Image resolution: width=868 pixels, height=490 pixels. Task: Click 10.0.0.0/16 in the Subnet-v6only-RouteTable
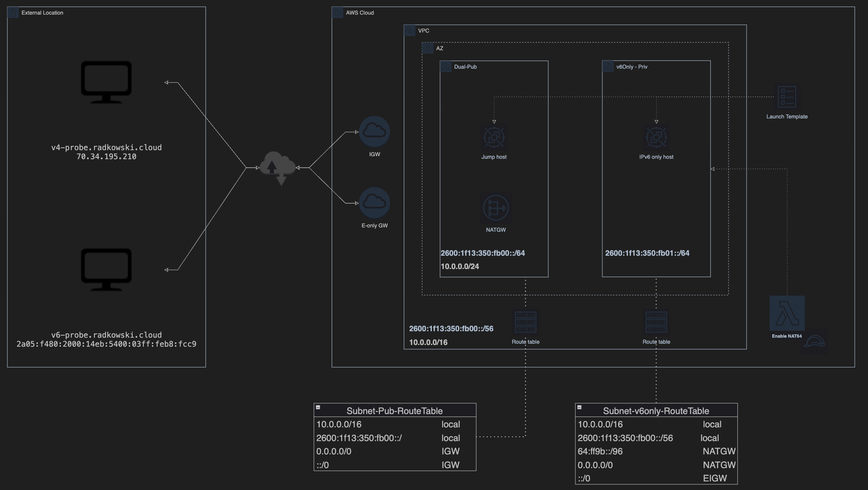click(x=600, y=424)
